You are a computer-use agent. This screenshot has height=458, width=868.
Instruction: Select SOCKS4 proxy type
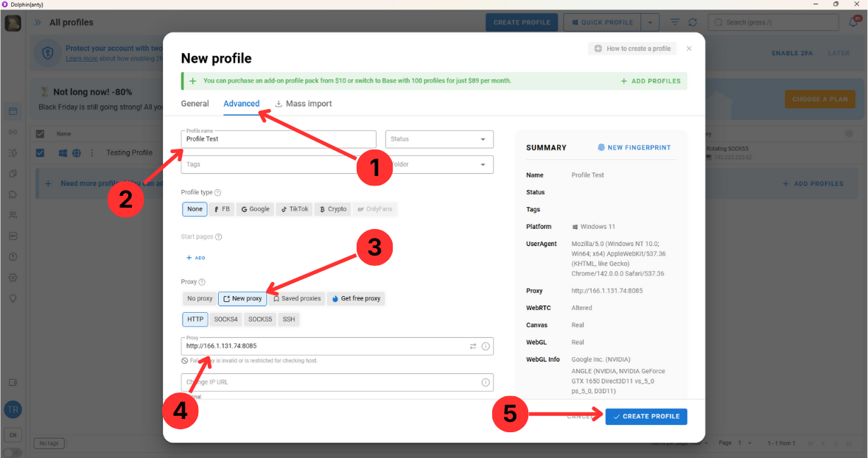click(x=226, y=319)
